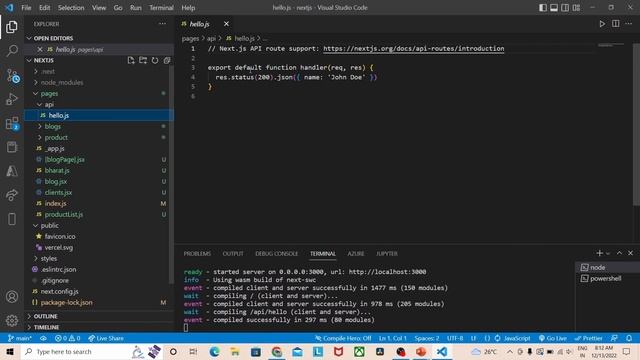The height and width of the screenshot is (360, 640).
Task: Collapse the pages folder
Action: [49, 93]
